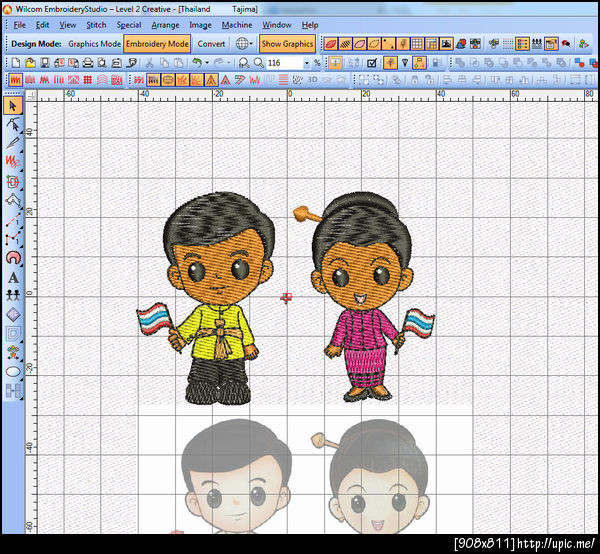Click the Show Graphics button
Screen dimensions: 600x554
[287, 44]
